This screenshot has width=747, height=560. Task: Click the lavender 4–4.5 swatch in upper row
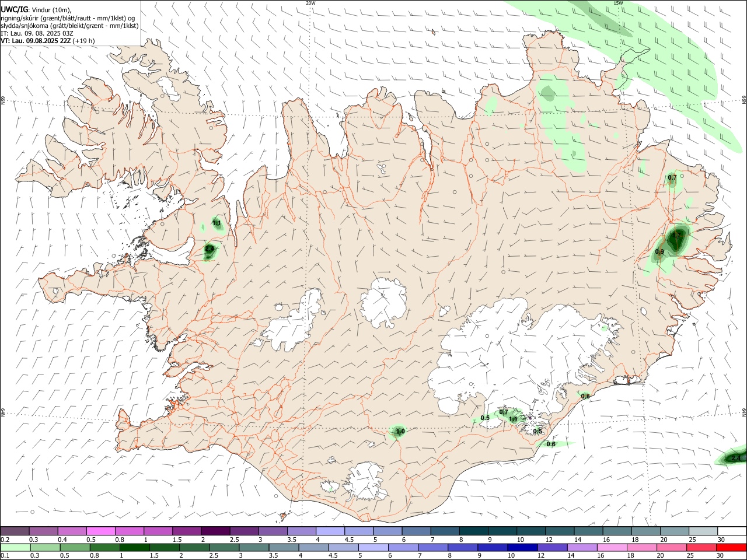point(329,531)
